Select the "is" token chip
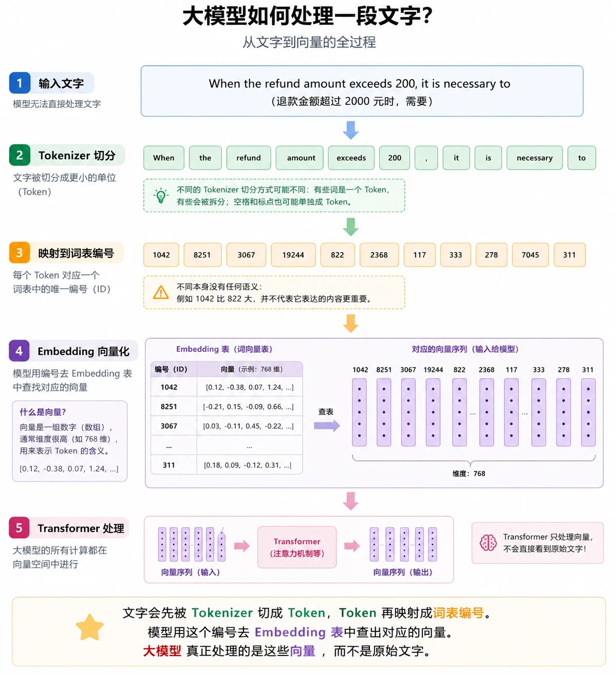The width and height of the screenshot is (616, 674). [488, 158]
